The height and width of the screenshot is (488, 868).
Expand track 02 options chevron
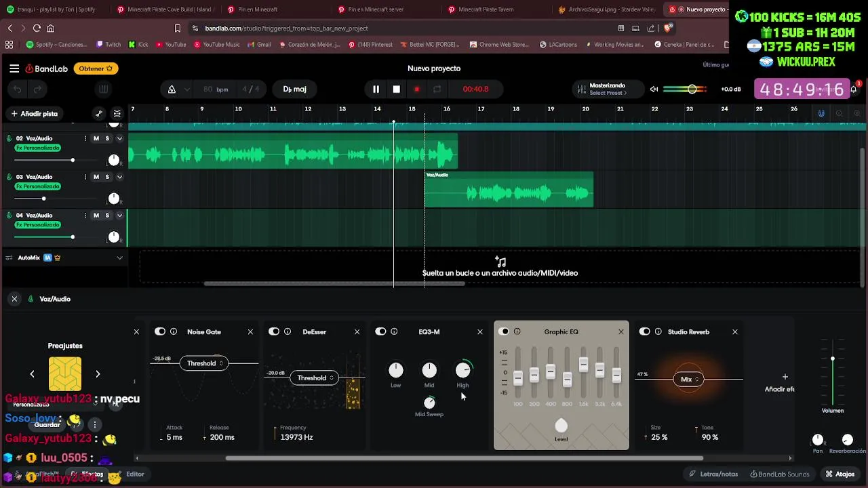[x=119, y=138]
